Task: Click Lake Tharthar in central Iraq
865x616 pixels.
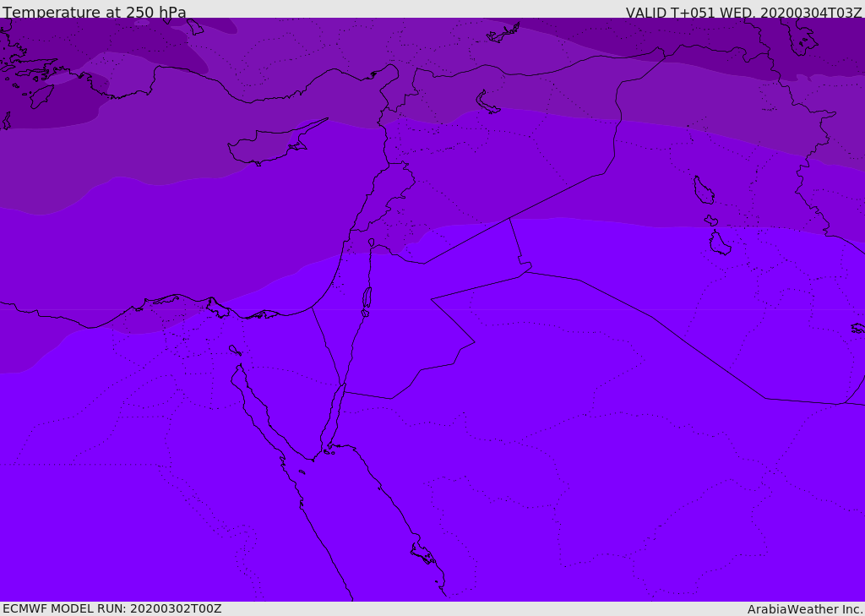Action: click(x=703, y=190)
